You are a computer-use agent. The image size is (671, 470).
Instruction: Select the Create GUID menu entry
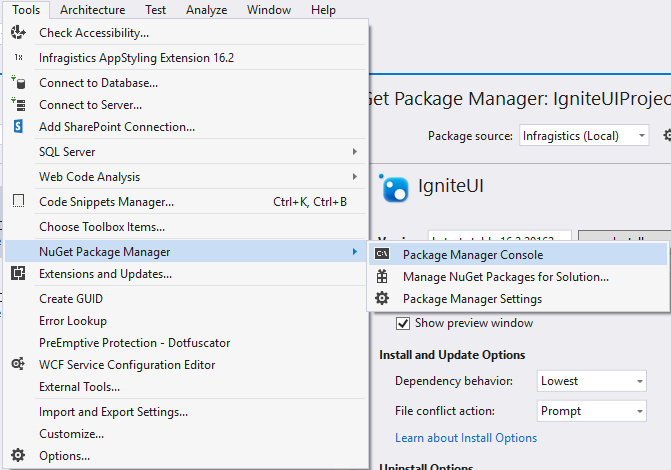pos(70,298)
